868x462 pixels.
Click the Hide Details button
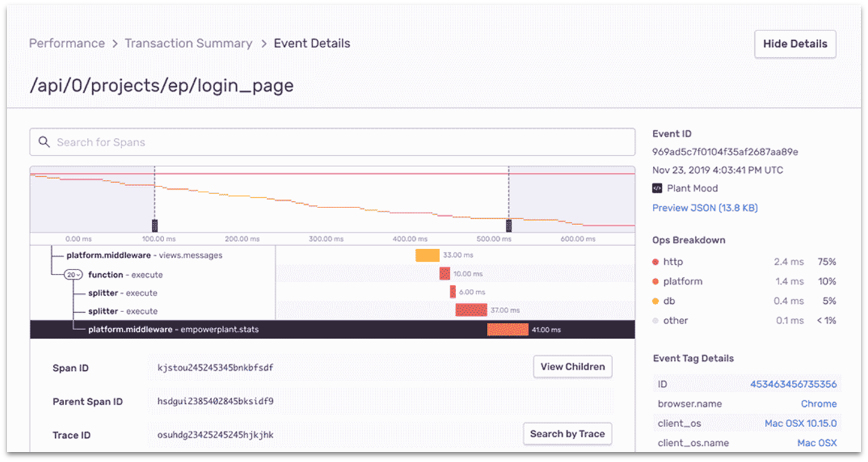795,44
